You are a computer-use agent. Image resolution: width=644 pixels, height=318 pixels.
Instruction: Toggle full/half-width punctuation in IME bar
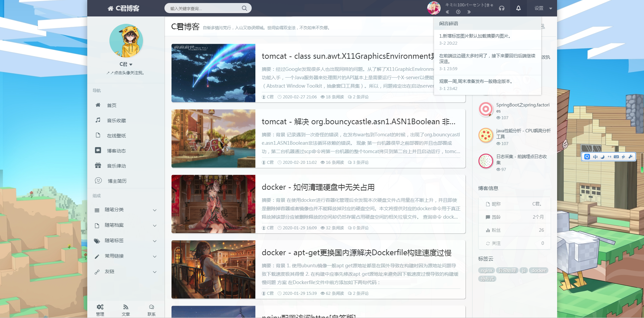609,156
